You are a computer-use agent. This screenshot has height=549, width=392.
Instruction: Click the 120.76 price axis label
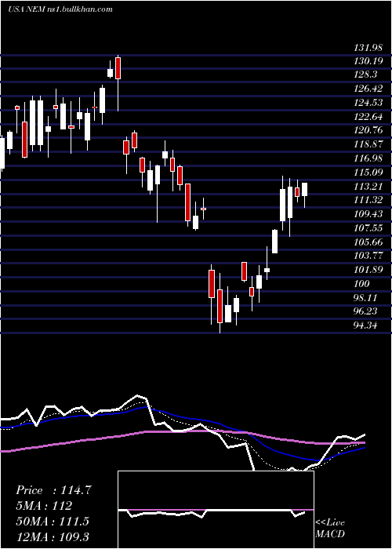click(368, 131)
